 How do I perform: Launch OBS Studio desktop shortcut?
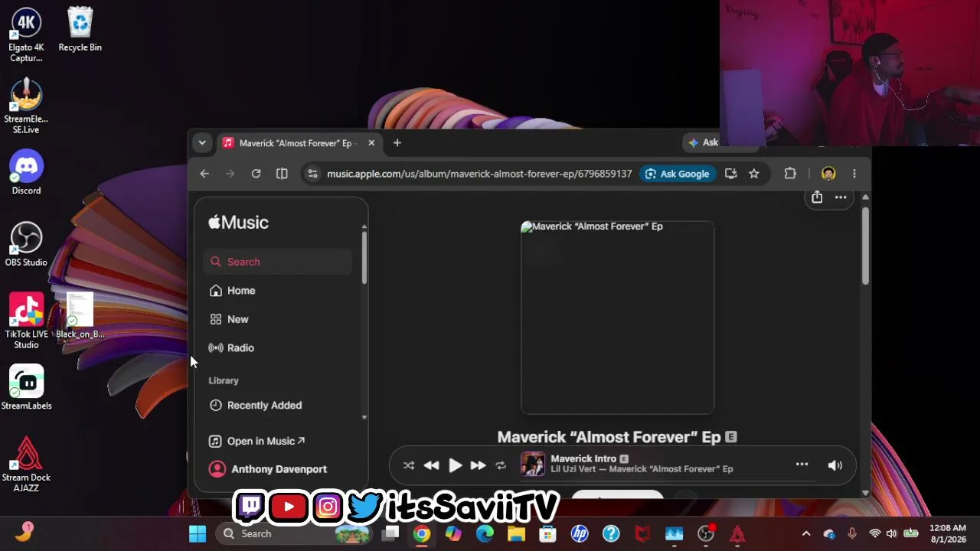26,244
